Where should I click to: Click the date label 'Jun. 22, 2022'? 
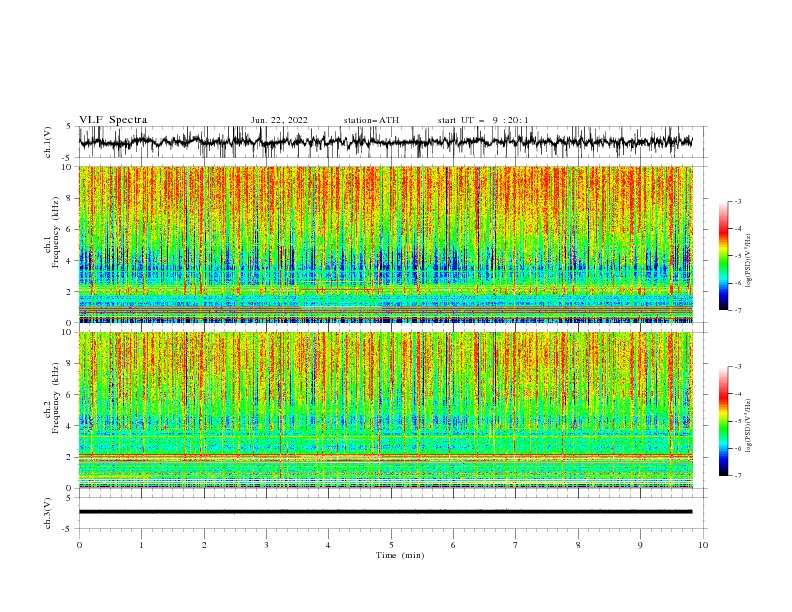point(279,120)
